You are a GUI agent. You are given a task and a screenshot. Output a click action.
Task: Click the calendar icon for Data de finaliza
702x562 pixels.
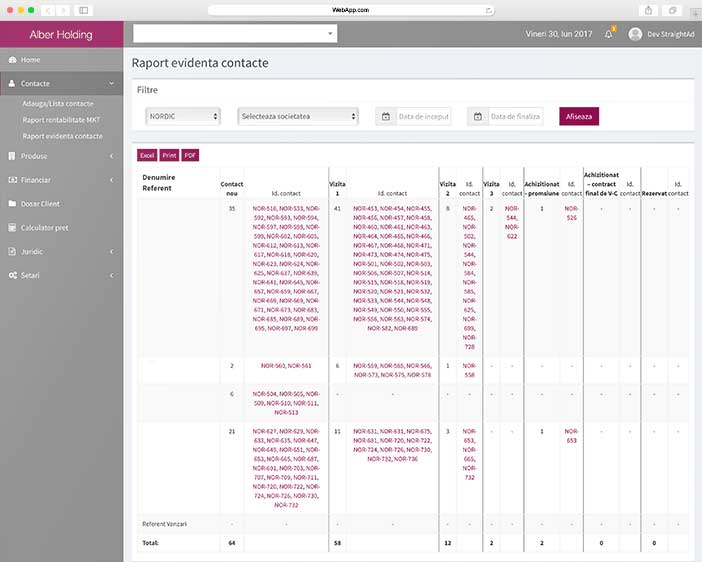[478, 116]
